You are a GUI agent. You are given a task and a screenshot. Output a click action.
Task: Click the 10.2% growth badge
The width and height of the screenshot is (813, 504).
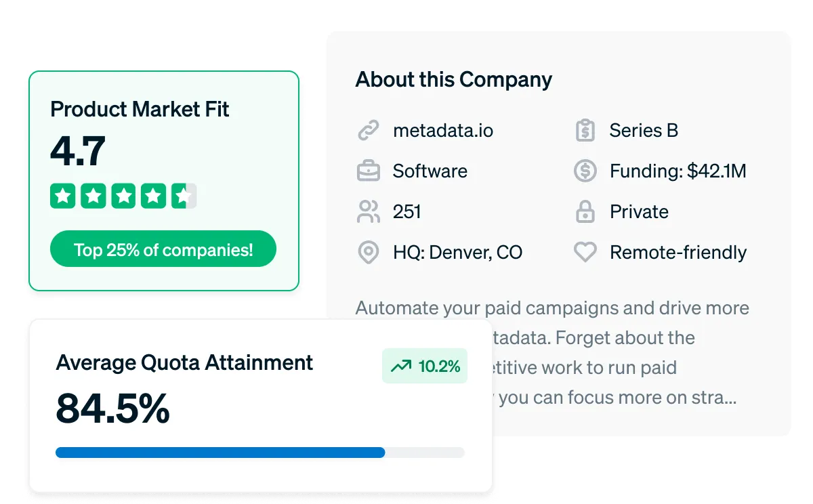(x=425, y=366)
